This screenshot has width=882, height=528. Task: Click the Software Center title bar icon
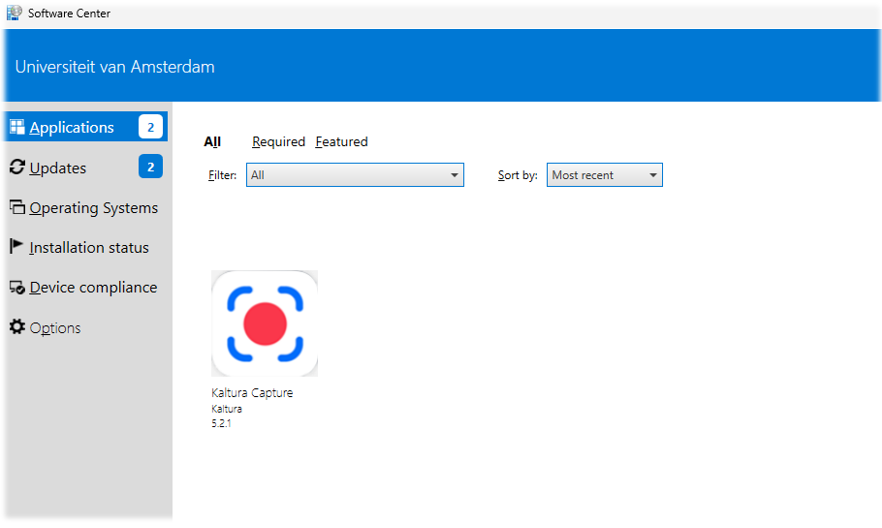click(14, 12)
